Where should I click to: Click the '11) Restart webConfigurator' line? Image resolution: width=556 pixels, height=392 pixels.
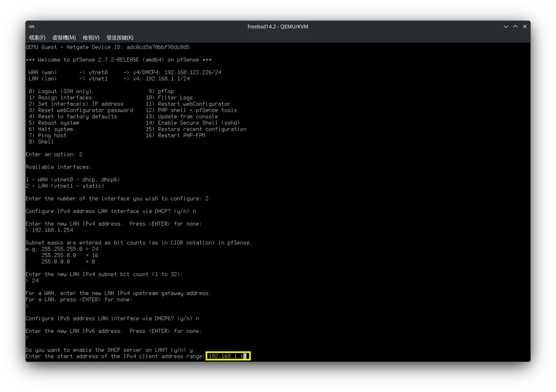(x=188, y=104)
